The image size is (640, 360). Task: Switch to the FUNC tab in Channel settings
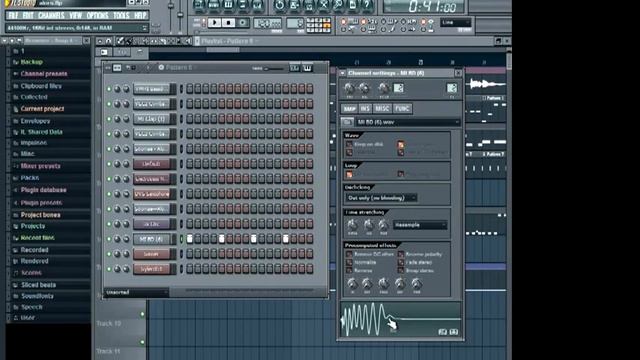pyautogui.click(x=402, y=109)
